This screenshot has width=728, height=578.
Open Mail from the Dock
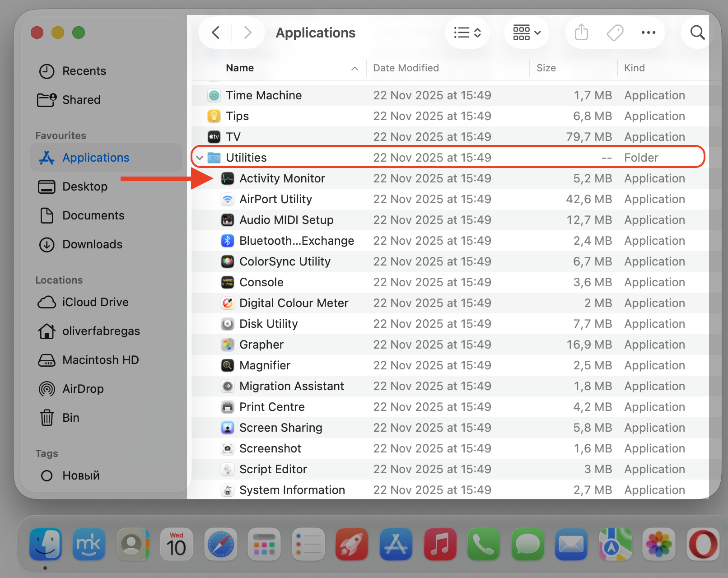coord(571,544)
